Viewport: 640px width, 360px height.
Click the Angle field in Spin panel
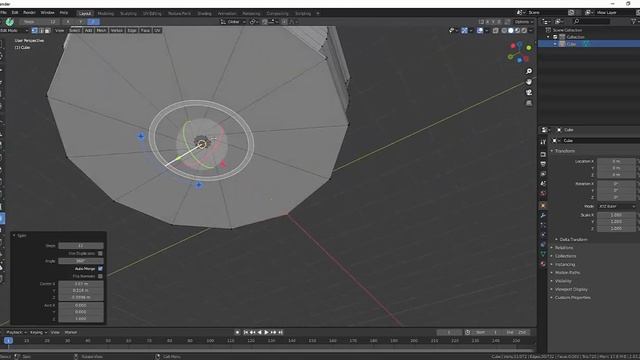pyautogui.click(x=81, y=261)
